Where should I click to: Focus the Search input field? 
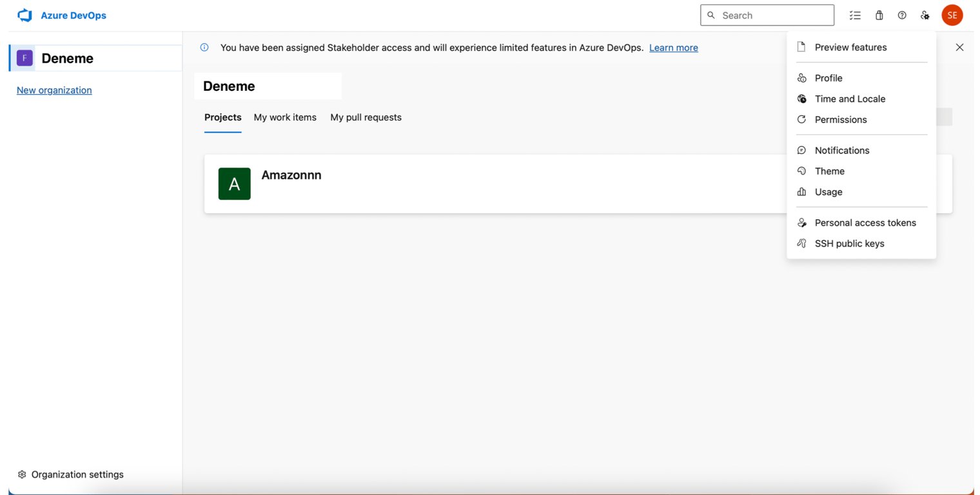pos(767,15)
